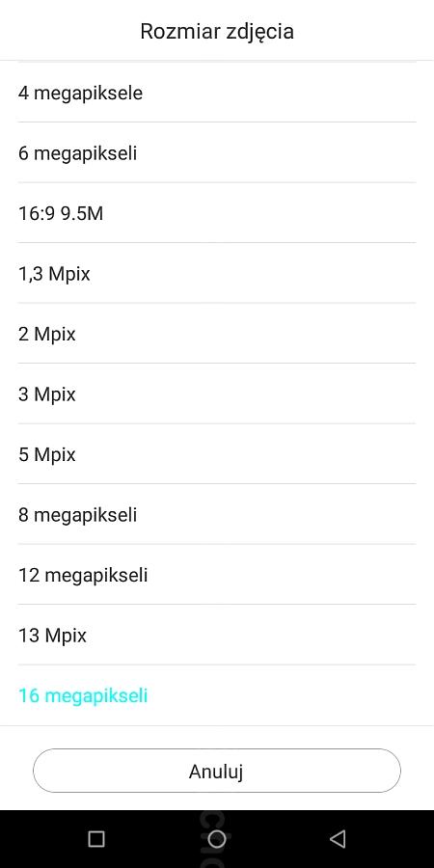Choose the 8 megapikseli option

pyautogui.click(x=217, y=515)
